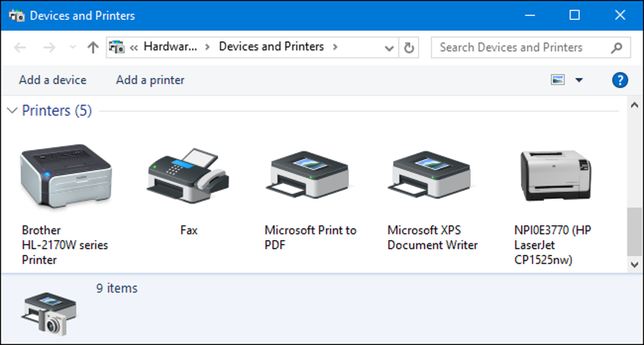Click the Microsoft Print to PDF label
This screenshot has width=644, height=345.
tap(310, 238)
